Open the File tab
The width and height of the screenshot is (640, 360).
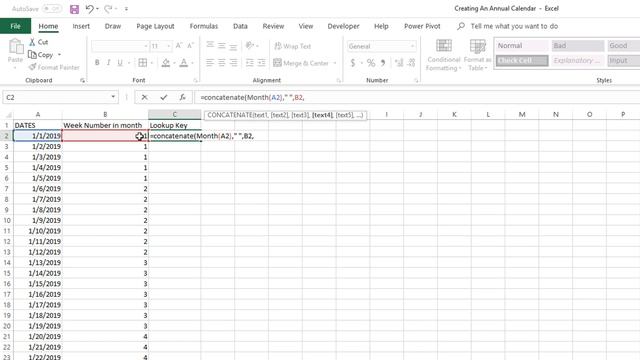[16, 26]
